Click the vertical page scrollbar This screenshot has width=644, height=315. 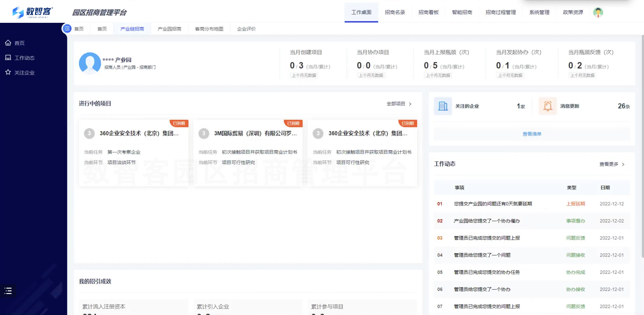coord(642,146)
